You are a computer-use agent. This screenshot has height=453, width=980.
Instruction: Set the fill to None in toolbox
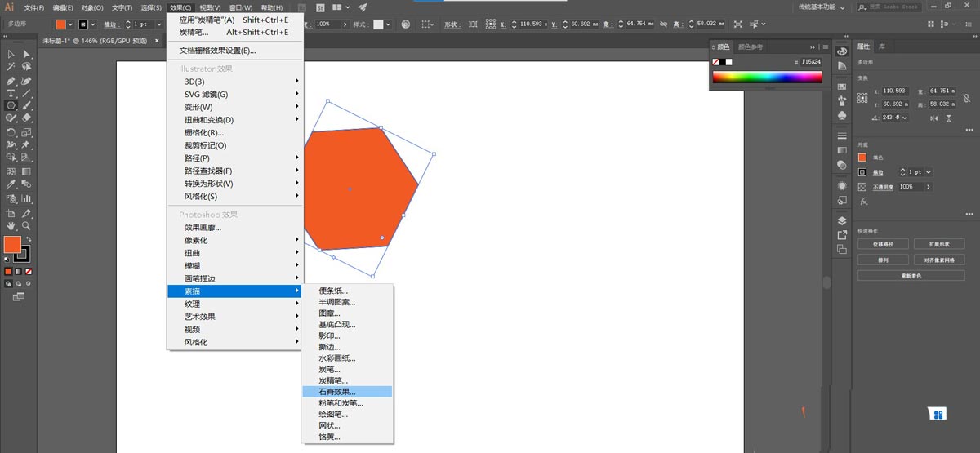tap(29, 271)
